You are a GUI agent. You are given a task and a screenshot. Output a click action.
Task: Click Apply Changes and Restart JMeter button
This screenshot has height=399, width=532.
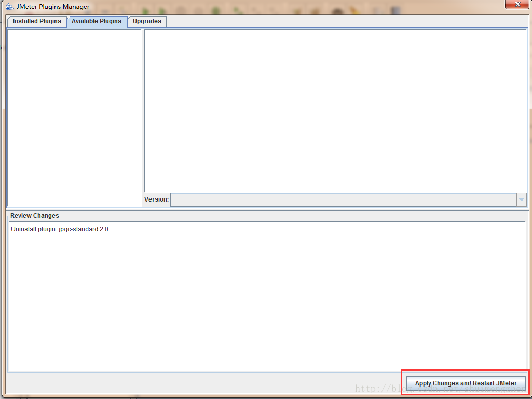click(x=466, y=383)
